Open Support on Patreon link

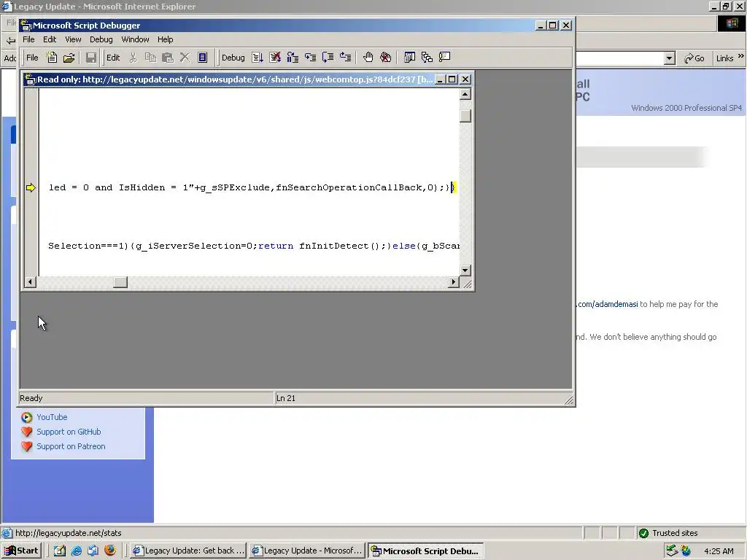click(x=71, y=447)
